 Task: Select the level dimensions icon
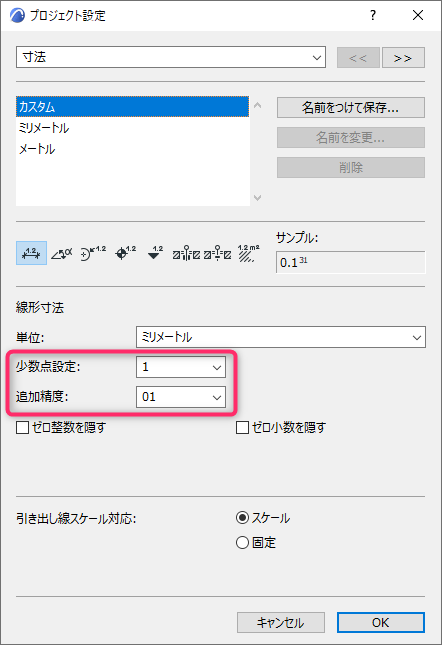tap(125, 253)
